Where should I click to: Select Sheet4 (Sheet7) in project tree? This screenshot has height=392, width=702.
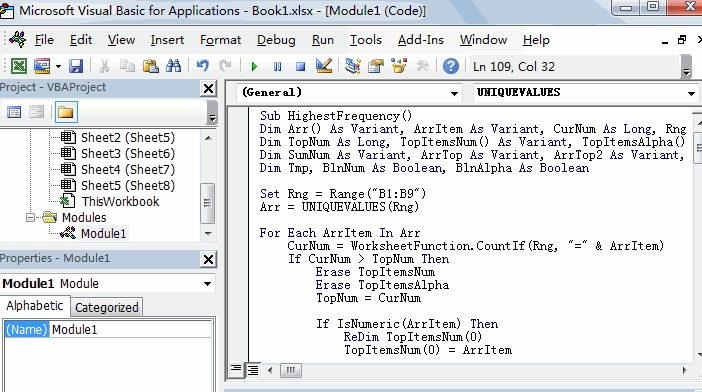tap(128, 170)
